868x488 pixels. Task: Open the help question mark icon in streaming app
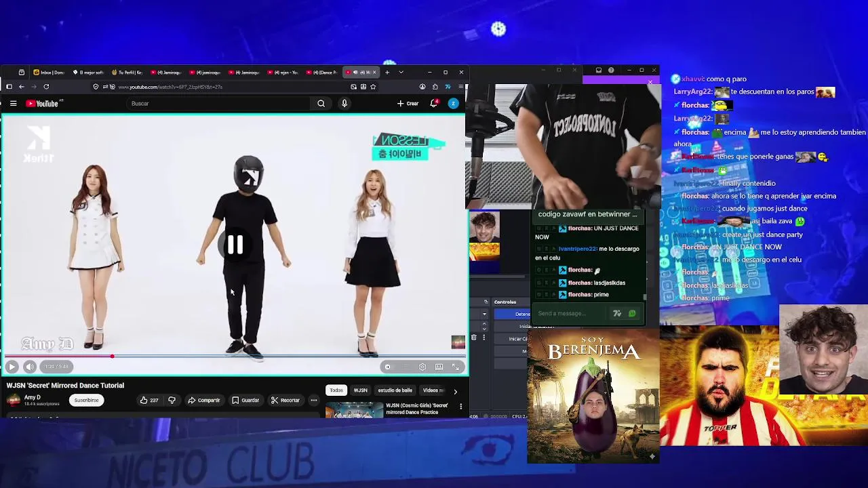[611, 70]
